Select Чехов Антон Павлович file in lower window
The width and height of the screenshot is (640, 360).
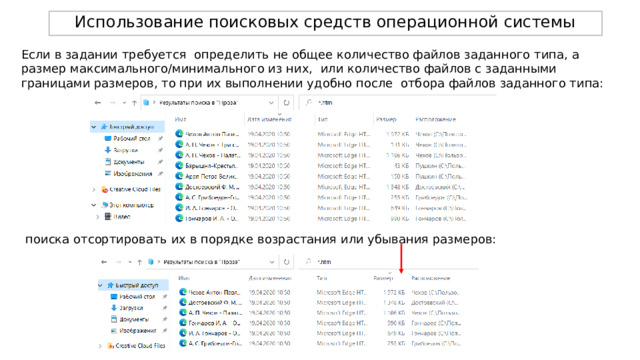(x=215, y=293)
